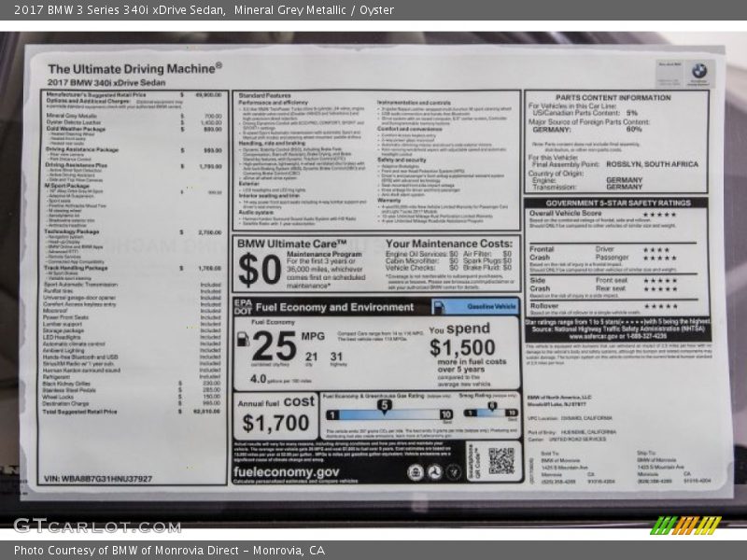747x560 pixels.
Task: Click the 'Universal garage-door opener' row
Action: pos(132,298)
